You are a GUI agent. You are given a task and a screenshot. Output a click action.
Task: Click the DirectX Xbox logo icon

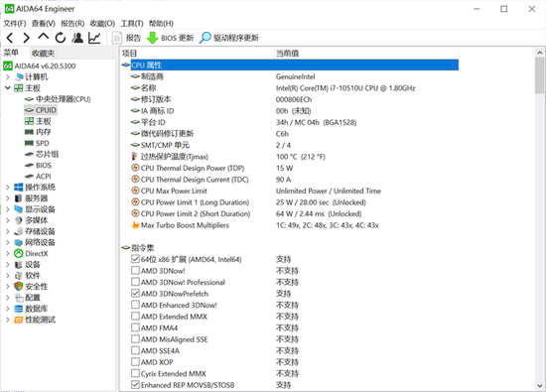(19, 253)
